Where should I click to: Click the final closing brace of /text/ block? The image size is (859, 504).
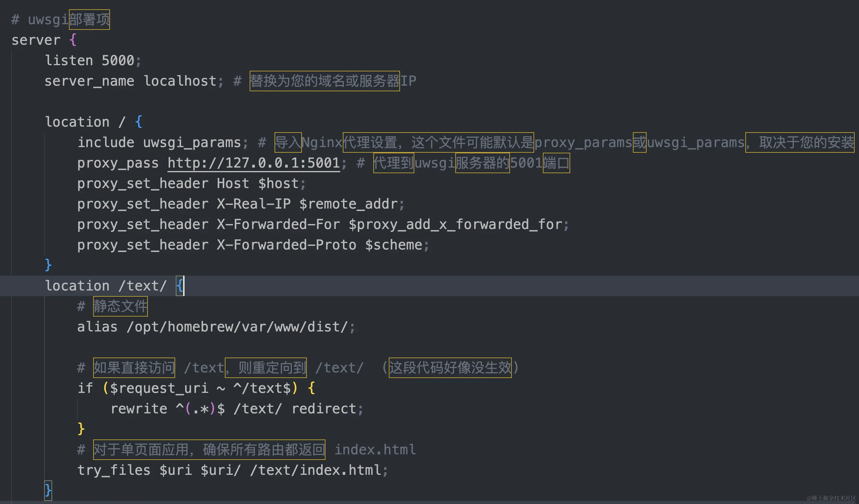click(x=48, y=490)
